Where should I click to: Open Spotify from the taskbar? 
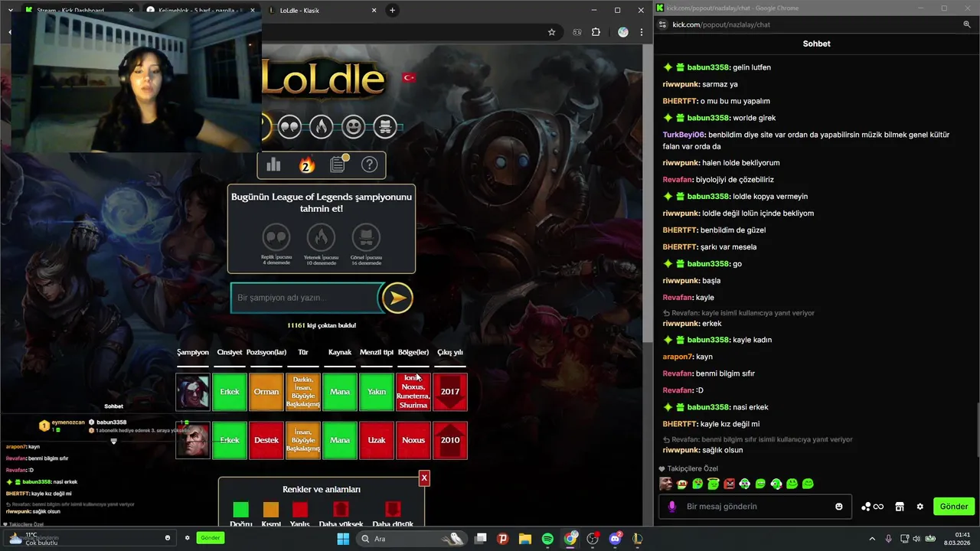click(547, 539)
